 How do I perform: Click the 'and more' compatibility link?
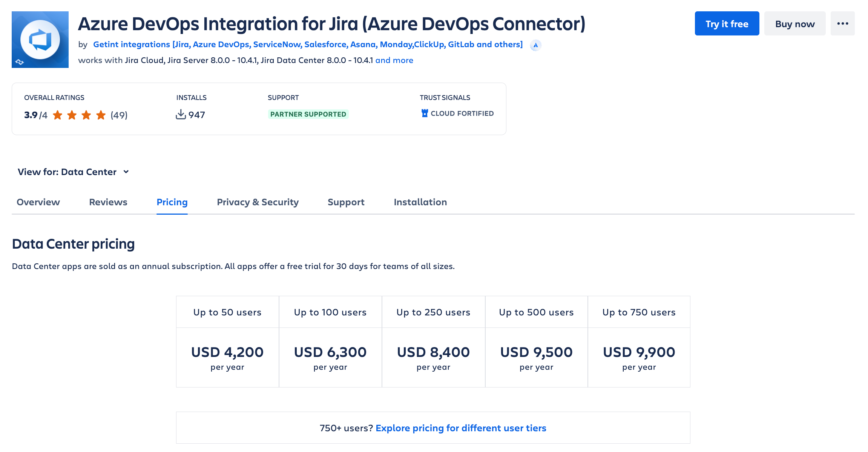(394, 60)
